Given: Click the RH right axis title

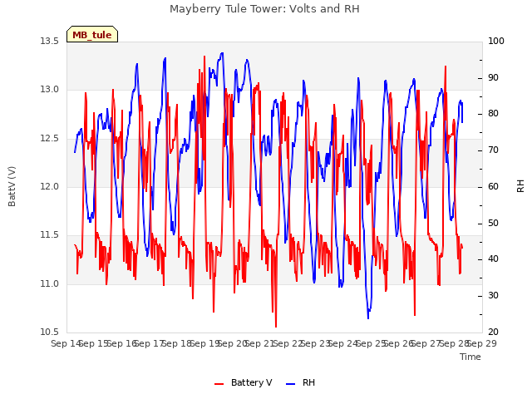Looking at the screenshot, I should 520,186.
